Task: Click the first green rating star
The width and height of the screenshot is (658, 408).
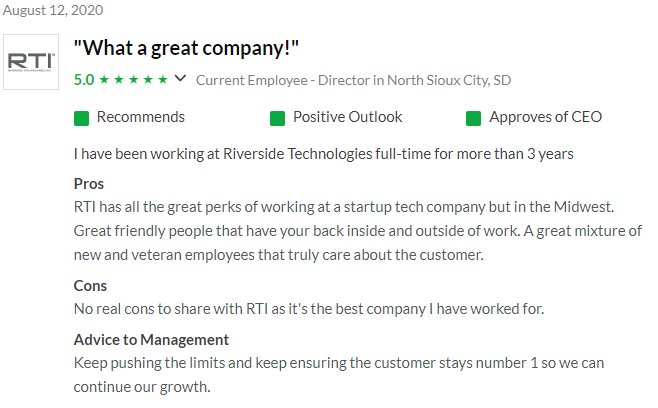Action: click(x=104, y=79)
